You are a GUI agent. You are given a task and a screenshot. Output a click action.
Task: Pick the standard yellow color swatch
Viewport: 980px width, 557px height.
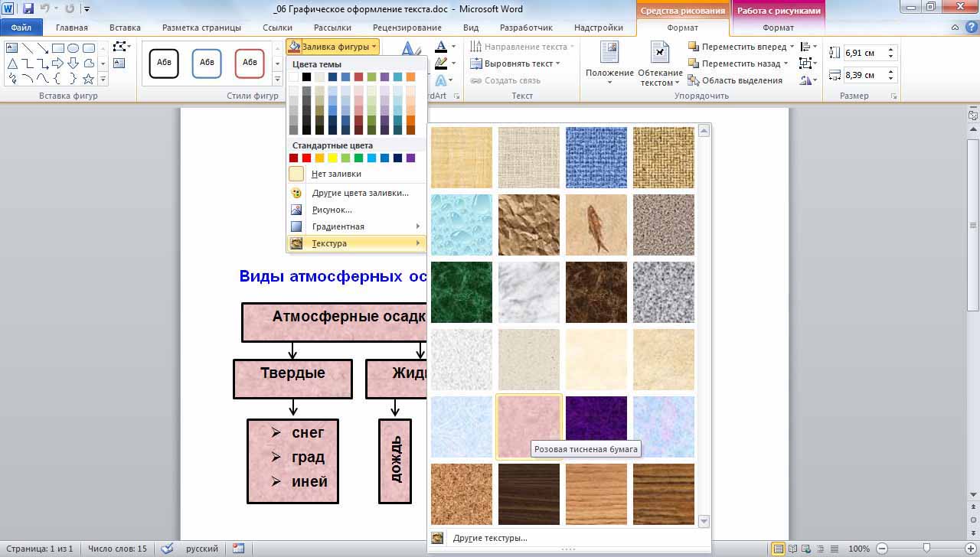pyautogui.click(x=332, y=158)
